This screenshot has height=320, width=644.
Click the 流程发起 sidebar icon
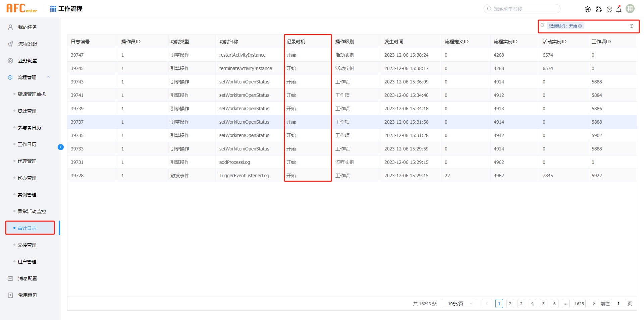pos(9,44)
